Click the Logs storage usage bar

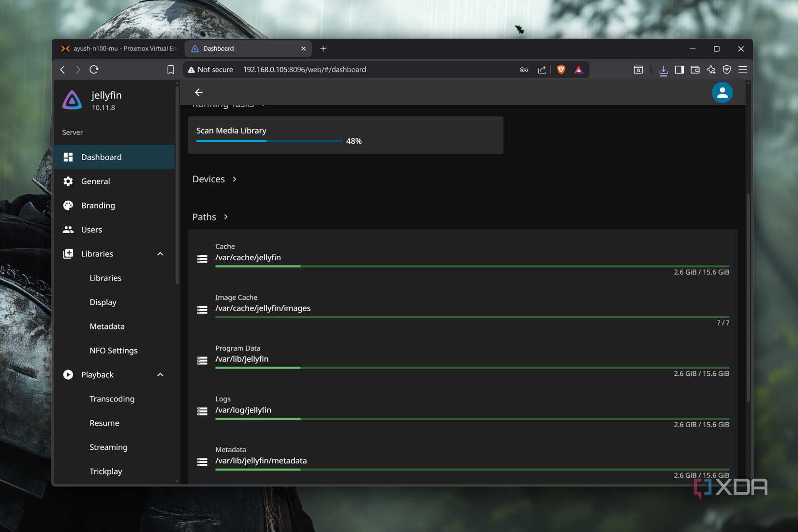point(472,418)
